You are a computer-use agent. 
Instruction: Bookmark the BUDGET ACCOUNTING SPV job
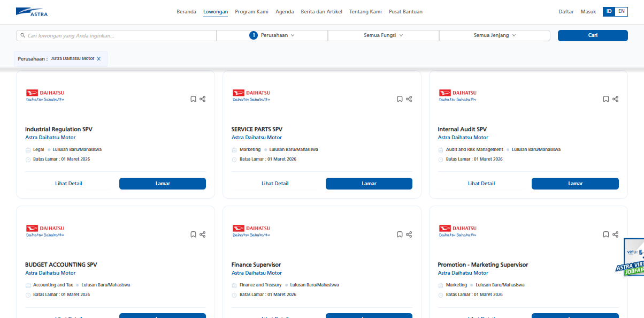(x=193, y=234)
